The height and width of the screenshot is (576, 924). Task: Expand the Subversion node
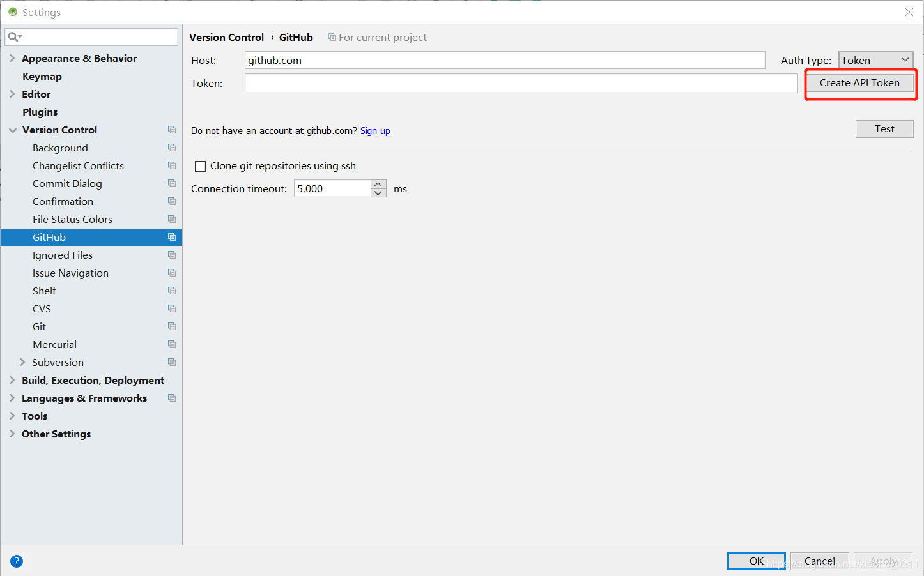pos(22,362)
